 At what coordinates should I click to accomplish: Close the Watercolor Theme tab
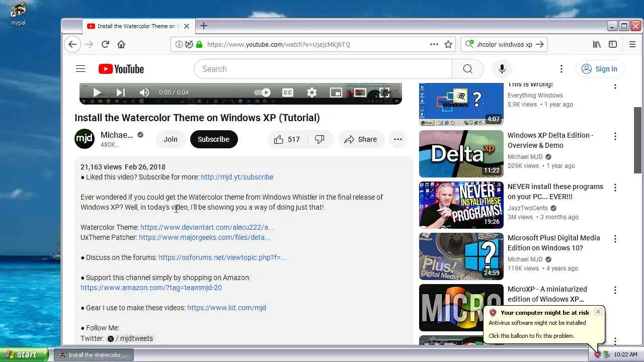(187, 26)
